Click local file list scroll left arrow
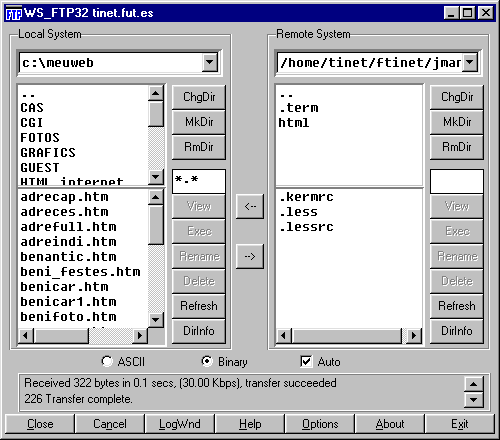 click(26, 335)
